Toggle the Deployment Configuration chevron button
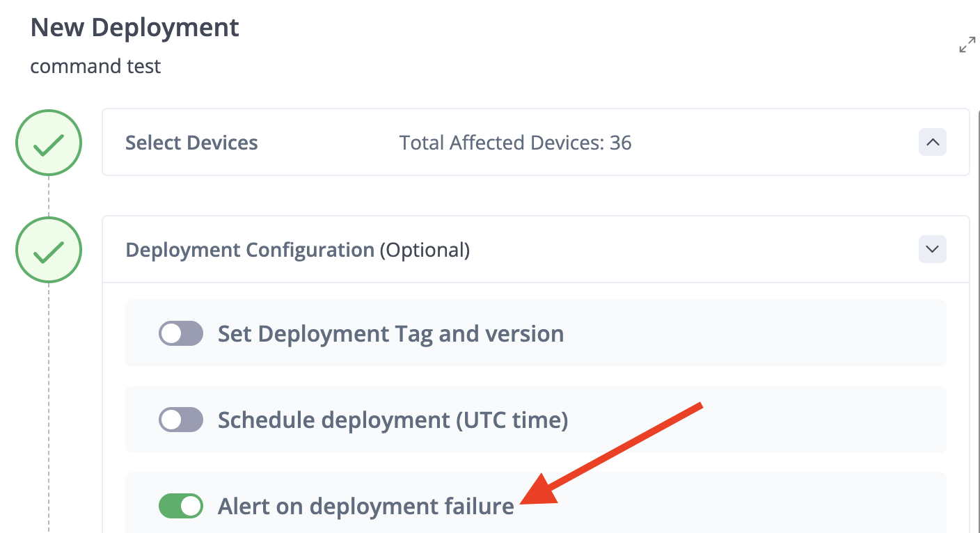The width and height of the screenshot is (980, 533). pos(933,248)
